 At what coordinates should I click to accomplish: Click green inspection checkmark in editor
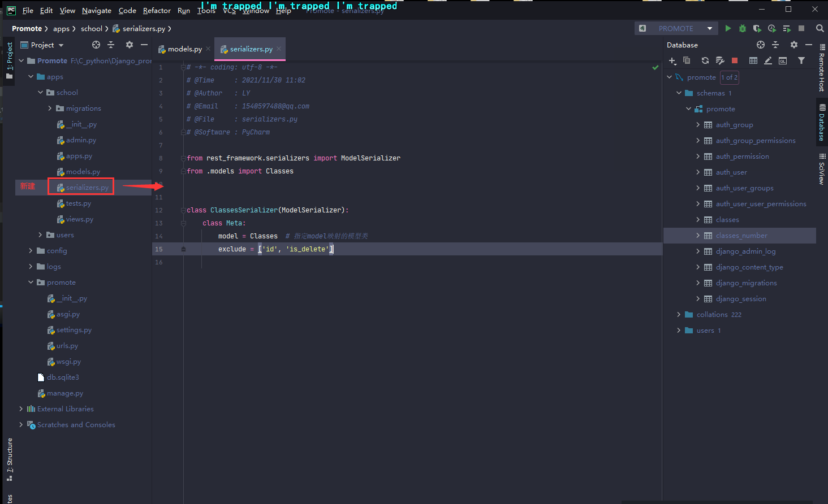point(655,67)
